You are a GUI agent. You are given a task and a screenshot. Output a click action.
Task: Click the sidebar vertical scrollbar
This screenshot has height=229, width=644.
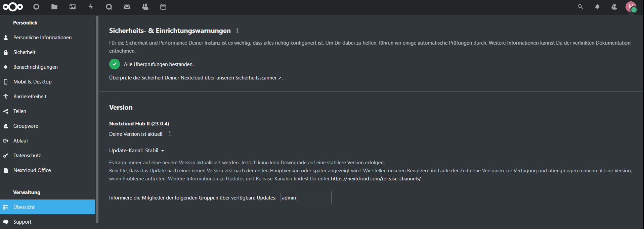click(97, 119)
